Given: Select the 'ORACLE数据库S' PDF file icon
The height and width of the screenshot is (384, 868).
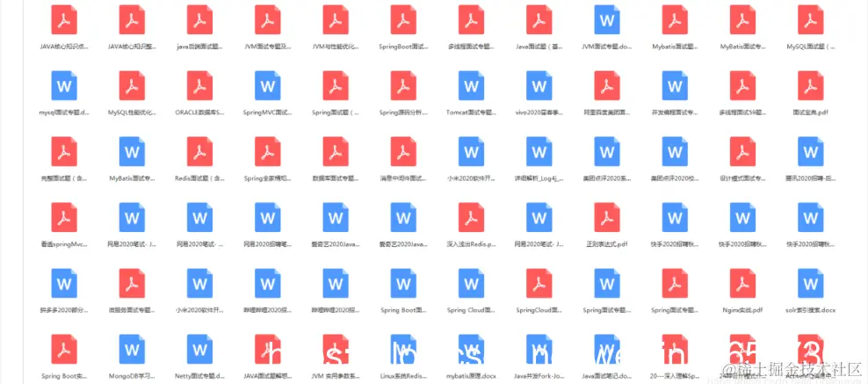Looking at the screenshot, I should coord(199,85).
